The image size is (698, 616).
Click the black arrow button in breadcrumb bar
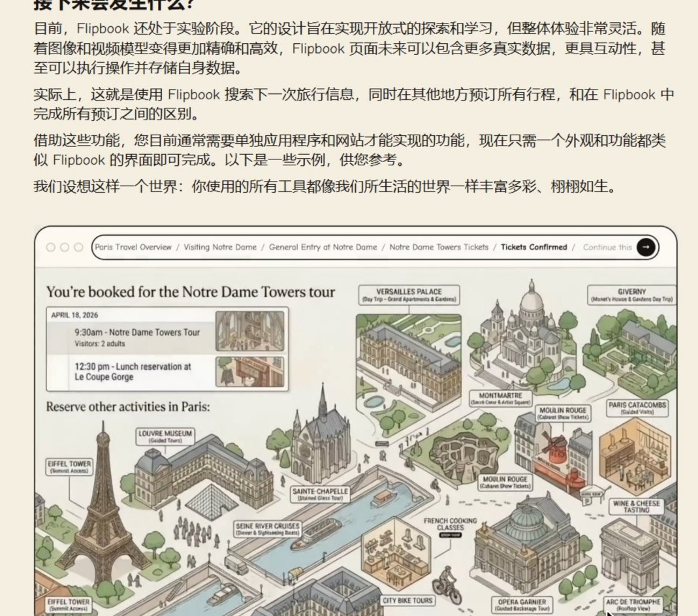point(646,247)
